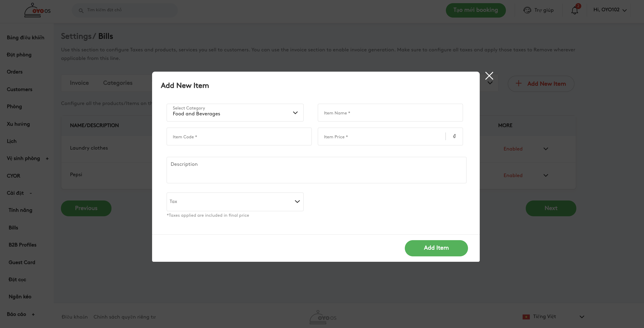Click the Tạo mới booking button
This screenshot has width=644, height=328.
475,10
